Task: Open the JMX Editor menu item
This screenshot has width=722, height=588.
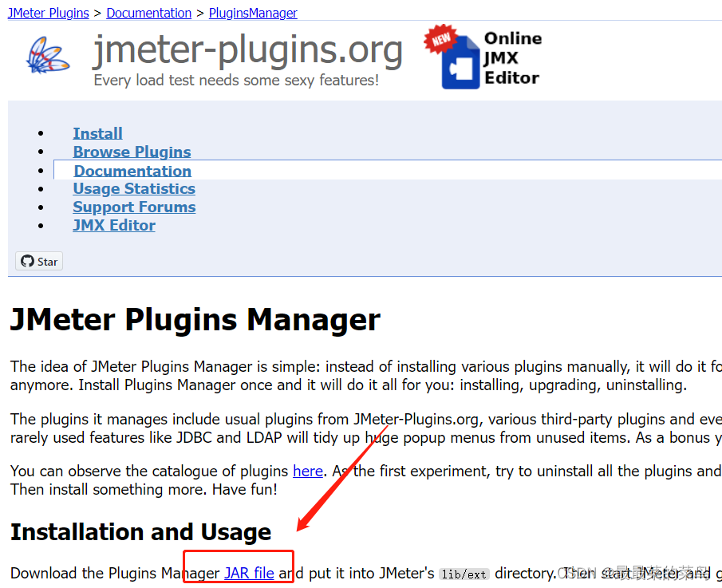Action: click(114, 226)
